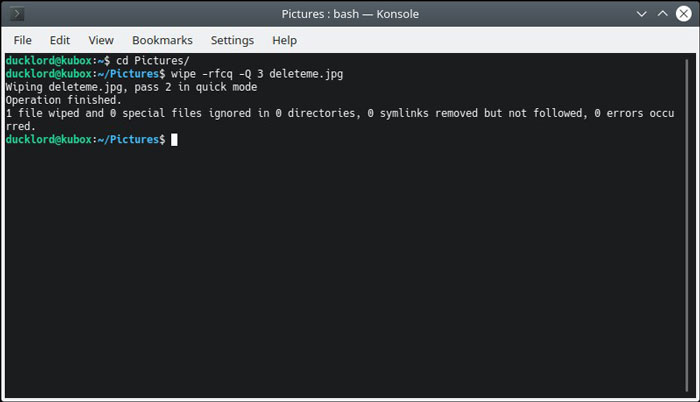Image resolution: width=700 pixels, height=402 pixels.
Task: Minimize window with the down chevron icon
Action: point(642,14)
